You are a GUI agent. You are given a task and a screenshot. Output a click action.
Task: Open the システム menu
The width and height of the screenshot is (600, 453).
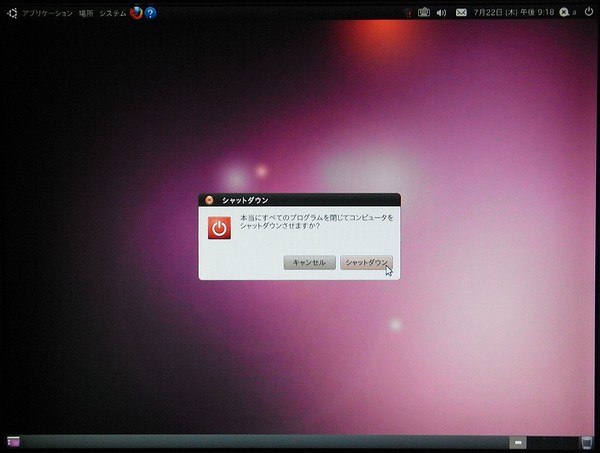112,13
